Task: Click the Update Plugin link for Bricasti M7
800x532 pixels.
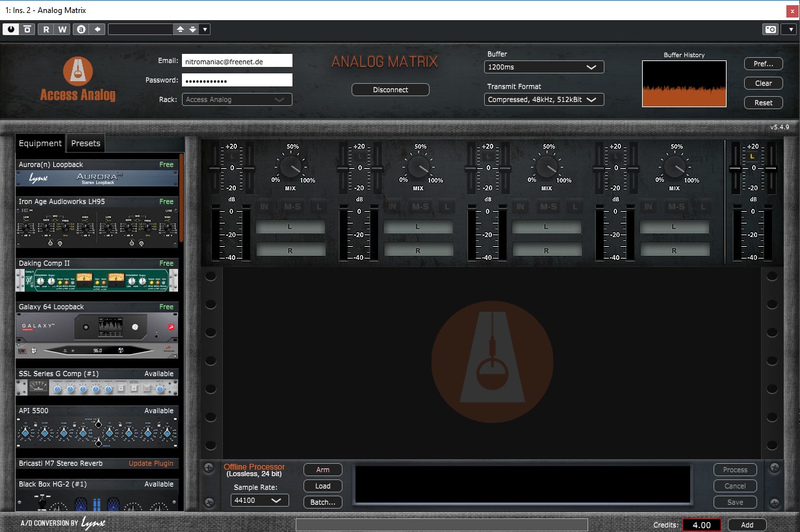Action: click(x=151, y=463)
